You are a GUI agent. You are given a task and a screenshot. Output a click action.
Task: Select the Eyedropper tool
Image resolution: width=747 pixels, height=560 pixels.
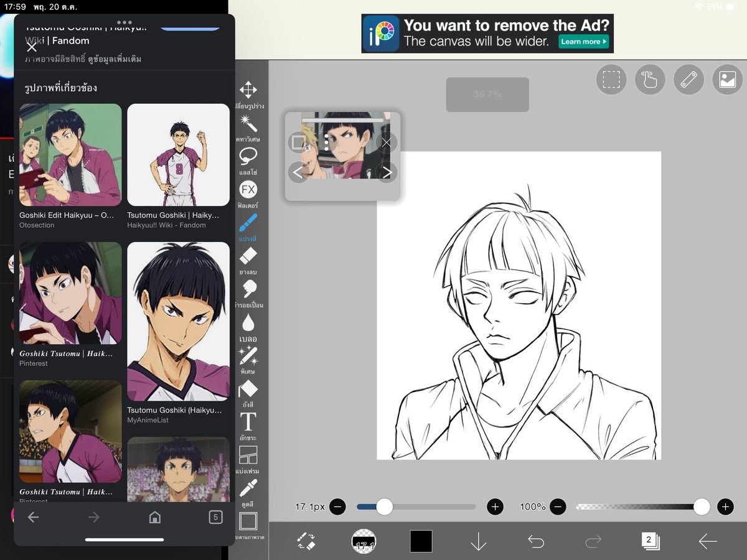coord(248,488)
